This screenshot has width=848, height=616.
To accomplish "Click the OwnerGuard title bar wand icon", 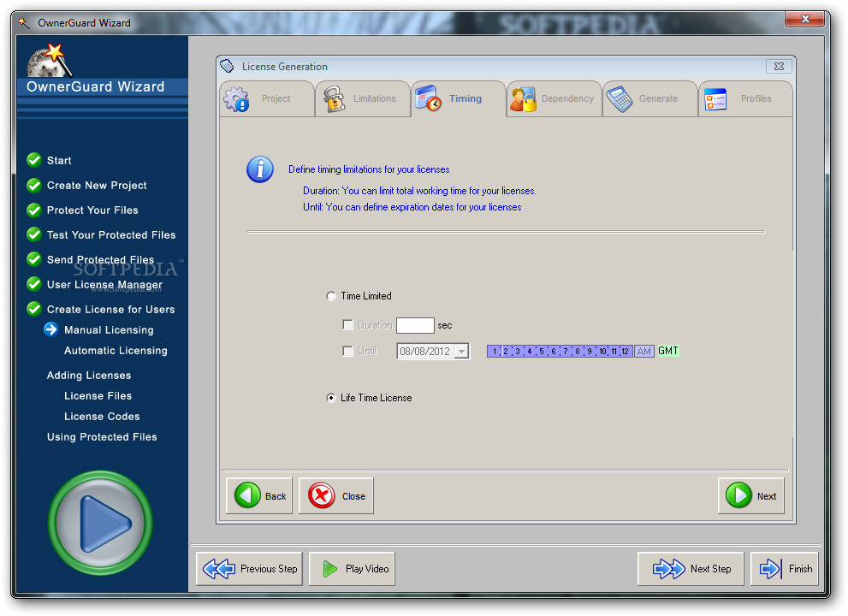I will click(x=23, y=23).
